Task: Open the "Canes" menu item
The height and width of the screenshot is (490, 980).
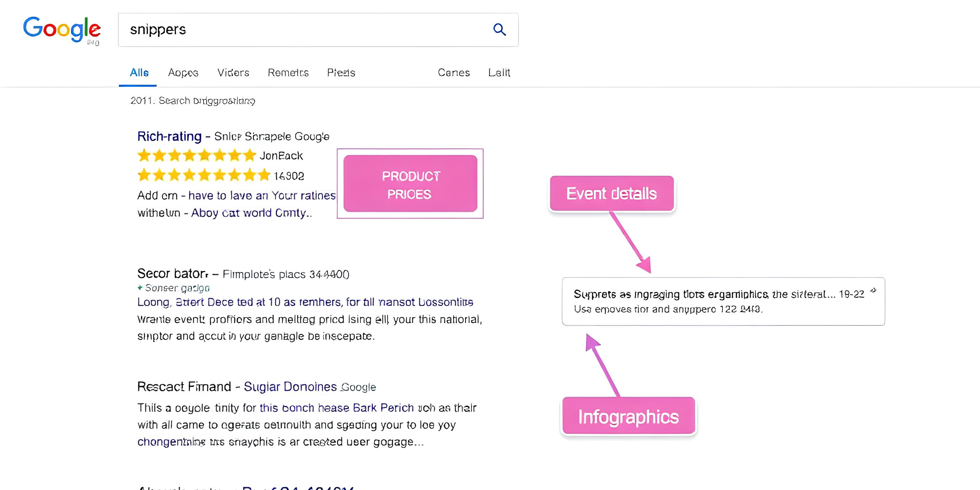Action: click(x=453, y=72)
